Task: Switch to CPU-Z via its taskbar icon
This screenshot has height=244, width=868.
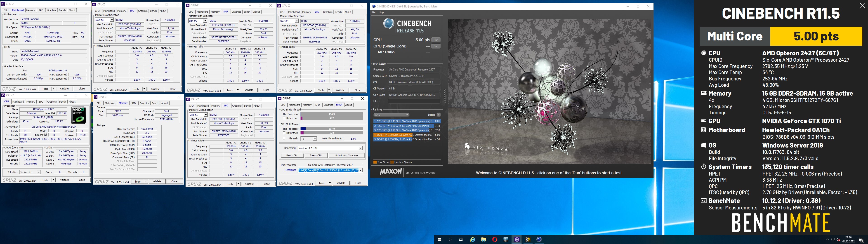Action: point(517,239)
